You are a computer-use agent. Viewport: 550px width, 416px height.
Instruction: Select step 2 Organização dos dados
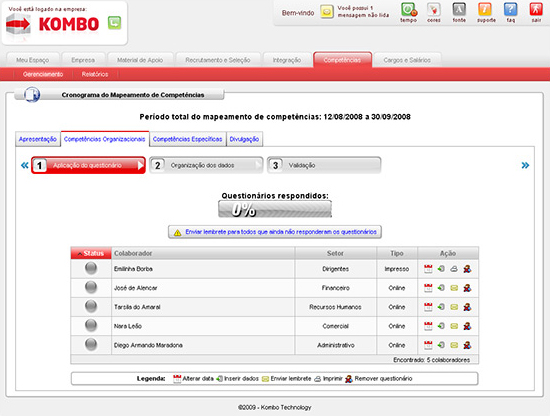click(206, 165)
